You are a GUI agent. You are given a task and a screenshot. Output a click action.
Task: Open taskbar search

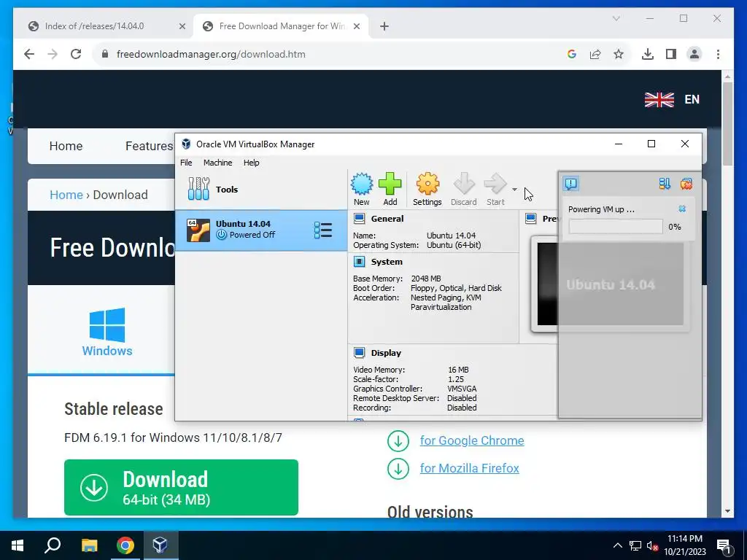pyautogui.click(x=53, y=545)
